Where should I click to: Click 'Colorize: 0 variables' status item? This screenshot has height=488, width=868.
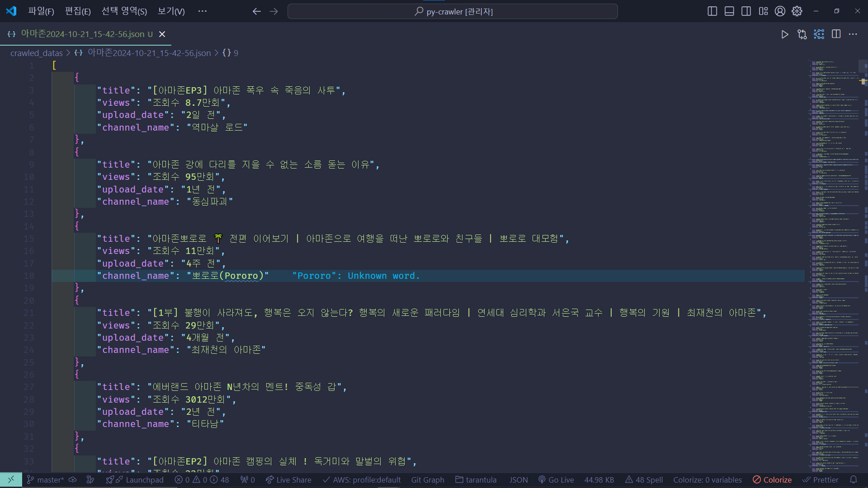[x=708, y=480]
